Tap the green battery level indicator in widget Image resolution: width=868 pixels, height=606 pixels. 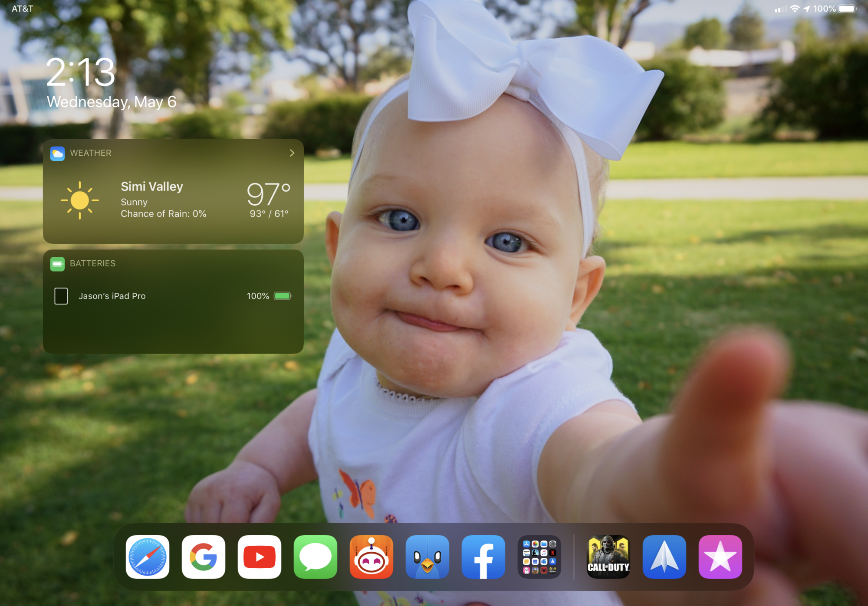pyautogui.click(x=283, y=296)
